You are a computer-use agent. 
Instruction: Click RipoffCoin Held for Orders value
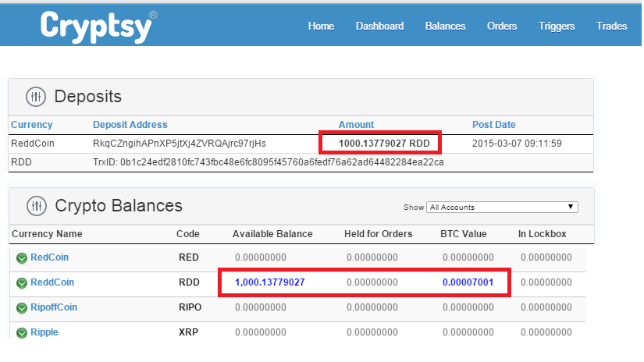click(x=372, y=307)
